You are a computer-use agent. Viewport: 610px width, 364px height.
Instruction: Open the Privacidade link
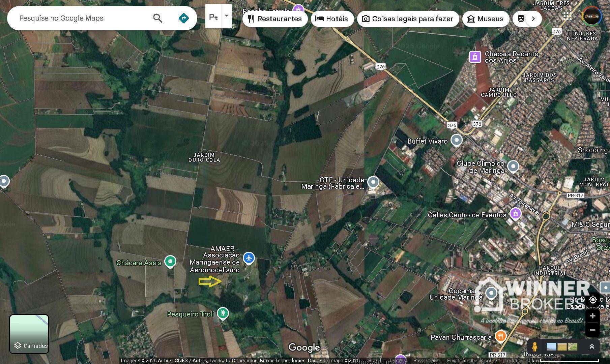pyautogui.click(x=426, y=360)
